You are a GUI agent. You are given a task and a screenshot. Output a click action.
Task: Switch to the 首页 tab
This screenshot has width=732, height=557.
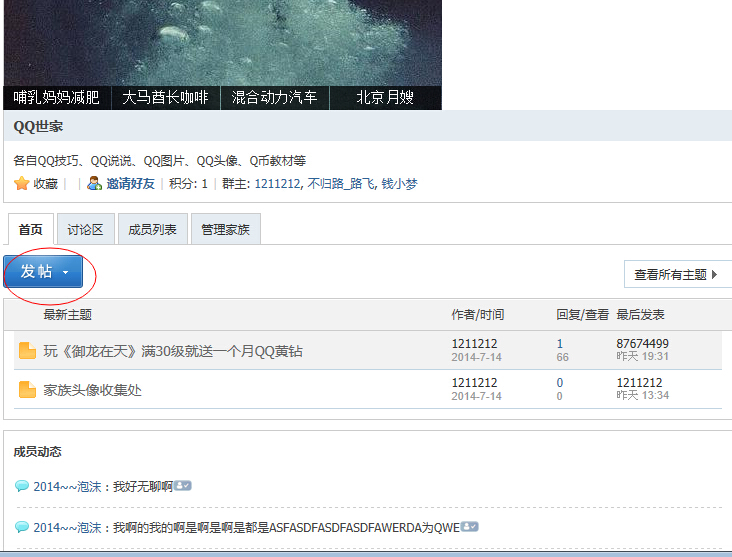(x=31, y=229)
